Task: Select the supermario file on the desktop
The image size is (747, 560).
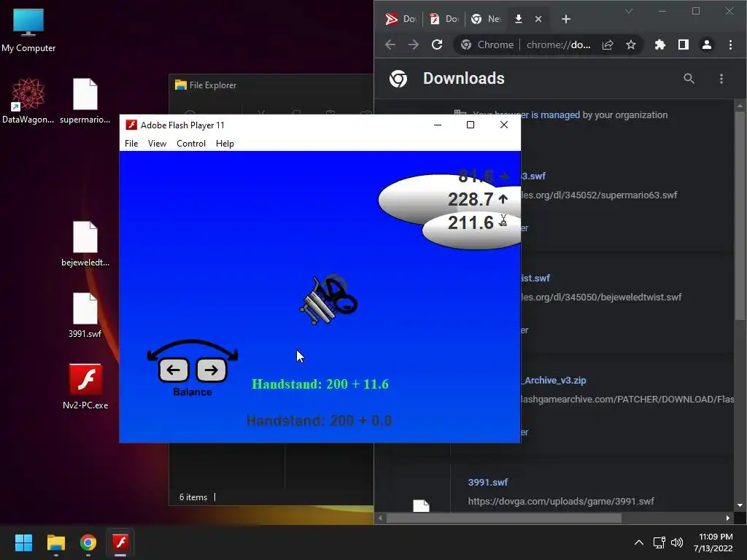Action: point(85,101)
